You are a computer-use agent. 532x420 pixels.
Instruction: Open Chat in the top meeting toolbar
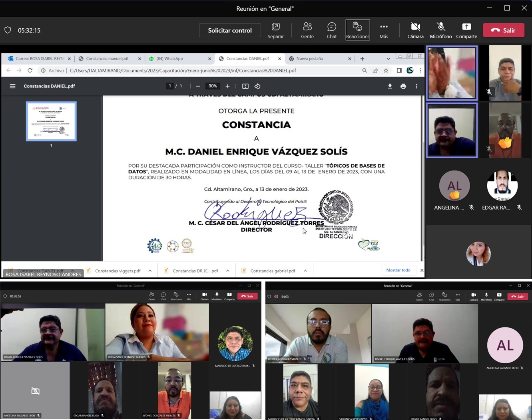(332, 30)
